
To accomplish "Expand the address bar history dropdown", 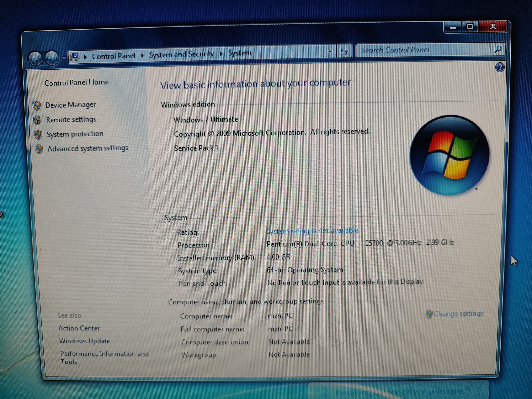I will point(330,52).
